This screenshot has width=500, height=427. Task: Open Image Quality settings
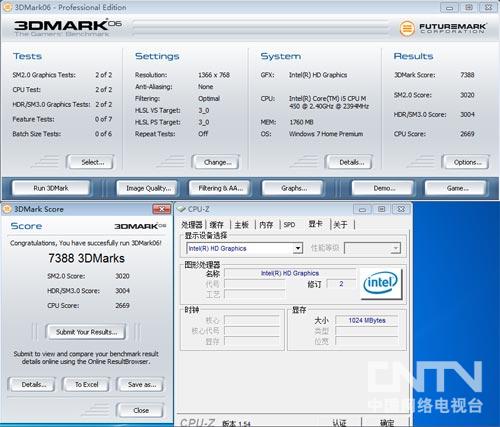148,188
